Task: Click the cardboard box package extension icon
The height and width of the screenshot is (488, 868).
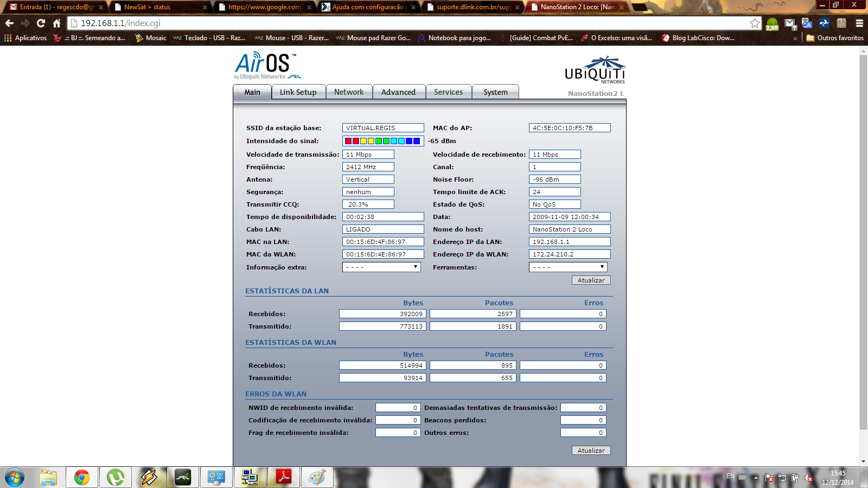Action: point(841,23)
